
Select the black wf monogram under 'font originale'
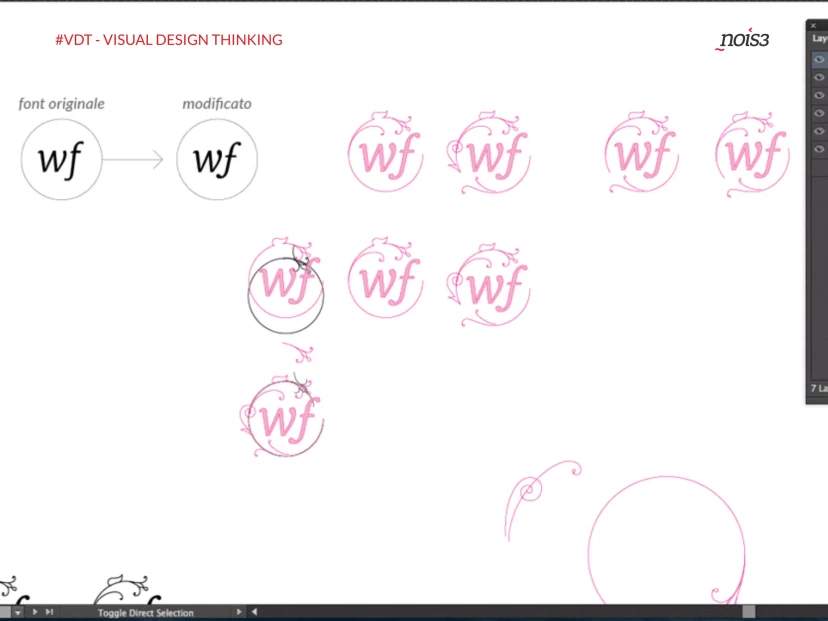pyautogui.click(x=61, y=159)
